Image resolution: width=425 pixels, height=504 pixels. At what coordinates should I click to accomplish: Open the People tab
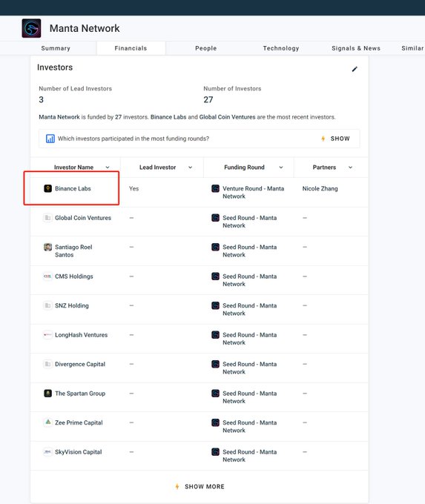pos(206,48)
